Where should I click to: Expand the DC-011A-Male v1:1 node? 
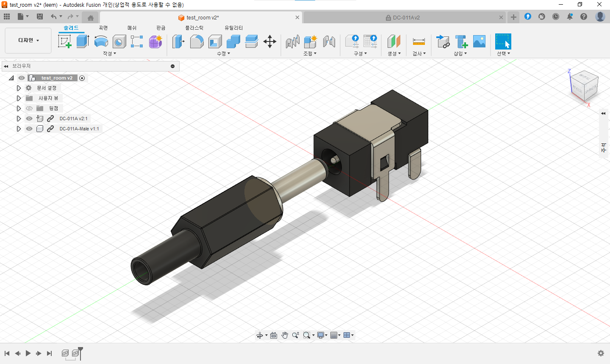(x=19, y=129)
